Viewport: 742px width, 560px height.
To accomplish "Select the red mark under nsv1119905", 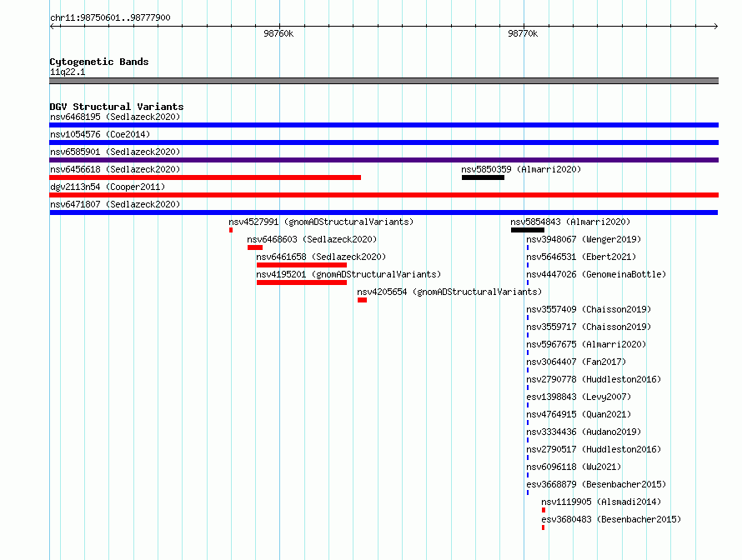I will [x=544, y=510].
